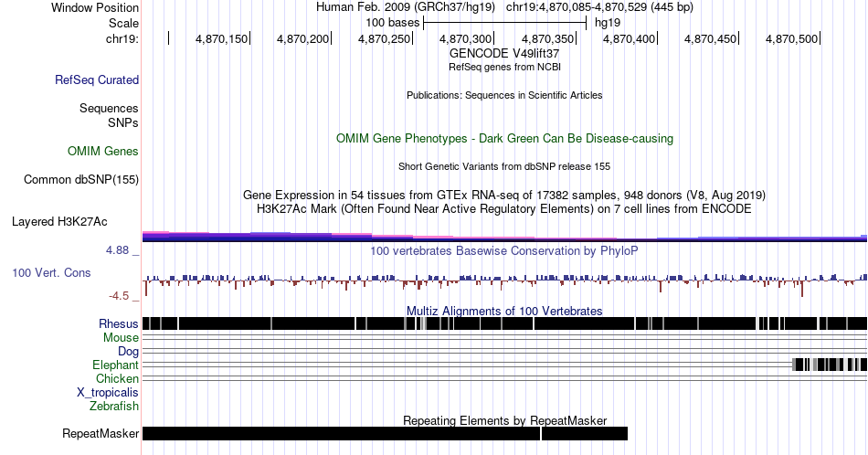This screenshot has width=868, height=455.
Task: Click the Common dbSNP(155) track label
Action: coord(81,179)
